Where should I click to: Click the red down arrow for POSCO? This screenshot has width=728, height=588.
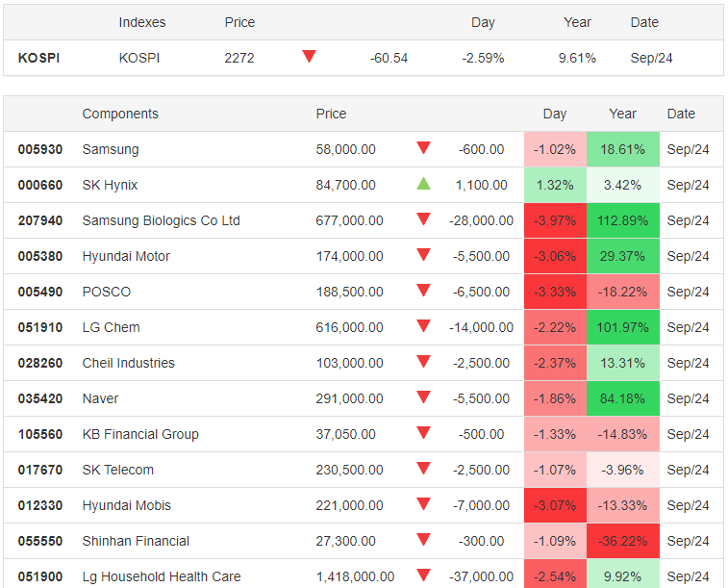[423, 291]
